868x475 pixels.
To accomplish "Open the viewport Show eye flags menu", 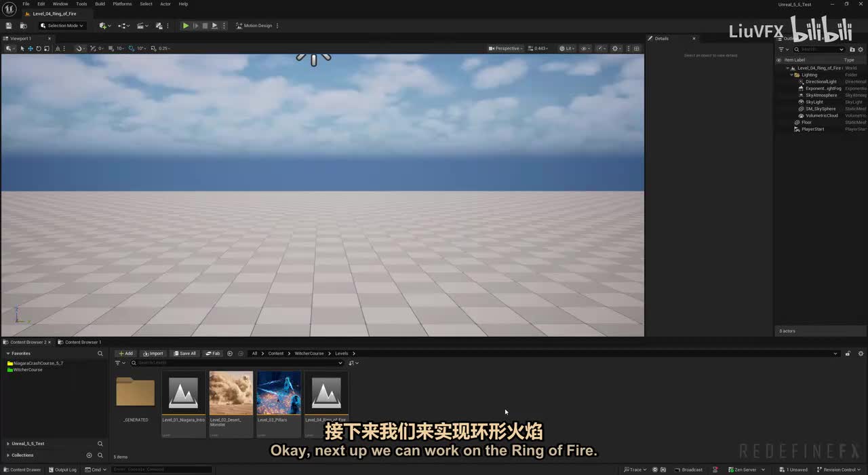I will click(586, 49).
